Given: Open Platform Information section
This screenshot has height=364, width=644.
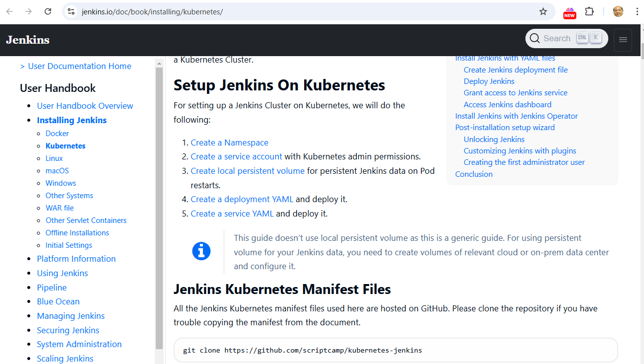Looking at the screenshot, I should coord(76,259).
